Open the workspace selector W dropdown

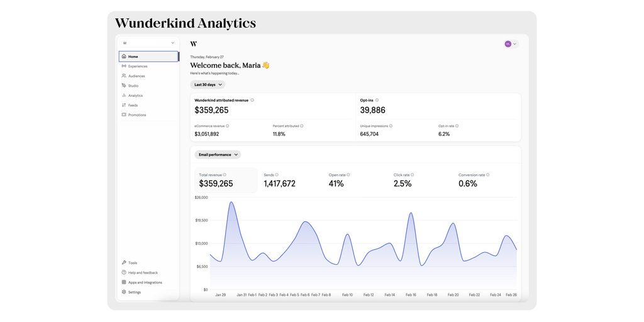click(x=148, y=43)
